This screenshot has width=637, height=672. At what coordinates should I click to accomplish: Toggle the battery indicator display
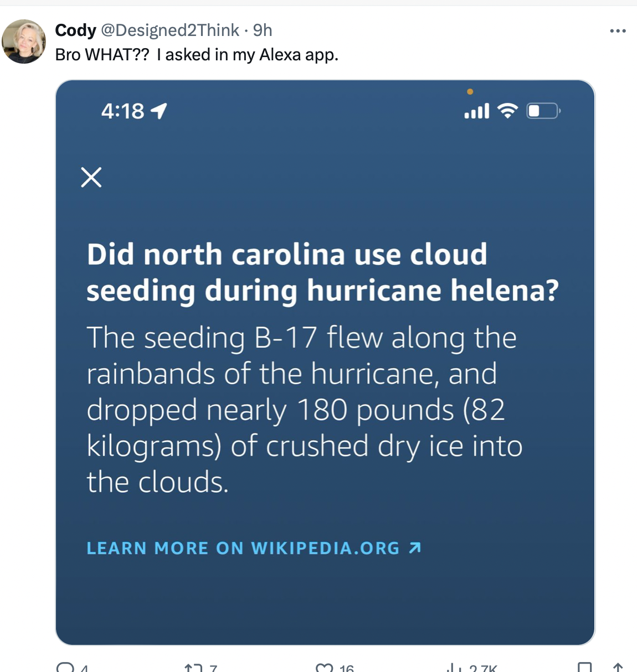(x=543, y=111)
